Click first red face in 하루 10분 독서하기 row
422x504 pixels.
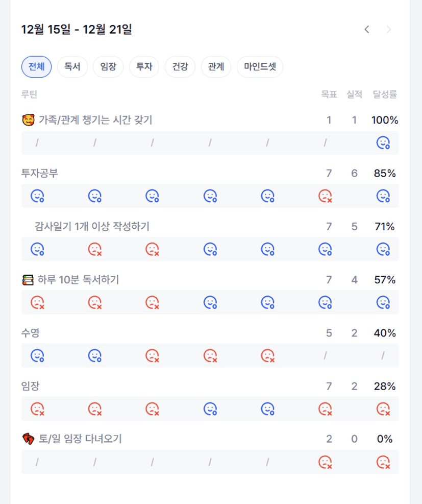[x=37, y=302]
